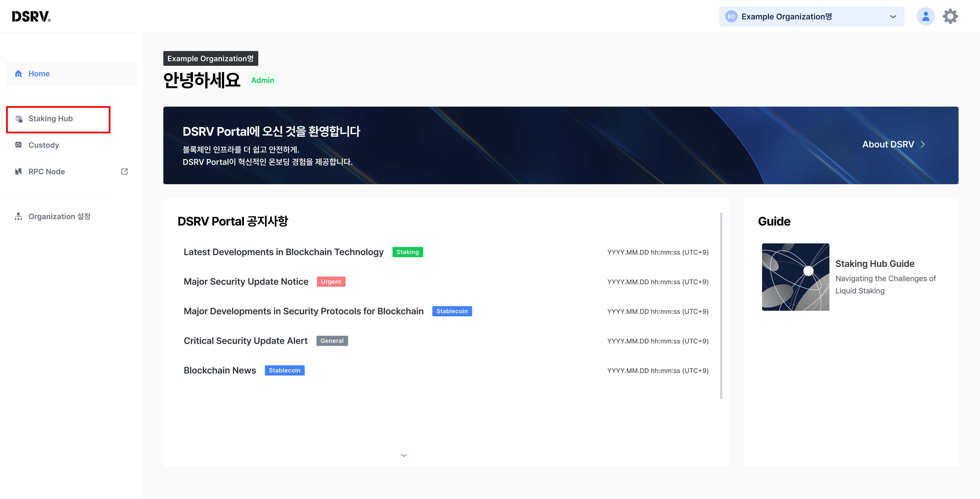Click the EO organization badge icon
Viewport: 980px width, 499px height.
pyautogui.click(x=731, y=16)
